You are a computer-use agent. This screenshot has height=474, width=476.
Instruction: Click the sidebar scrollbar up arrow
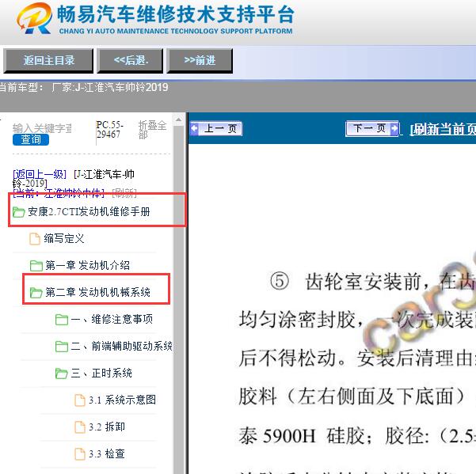[x=178, y=119]
